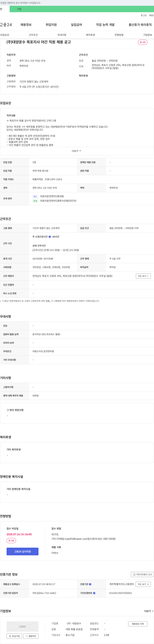The width and height of the screenshot is (154, 644).
Task: Click 20시00분~20시30분 break time value
Action: click(x=43, y=259)
